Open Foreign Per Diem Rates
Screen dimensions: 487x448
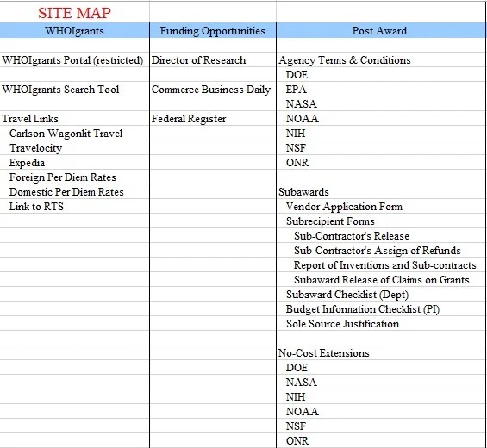point(62,177)
